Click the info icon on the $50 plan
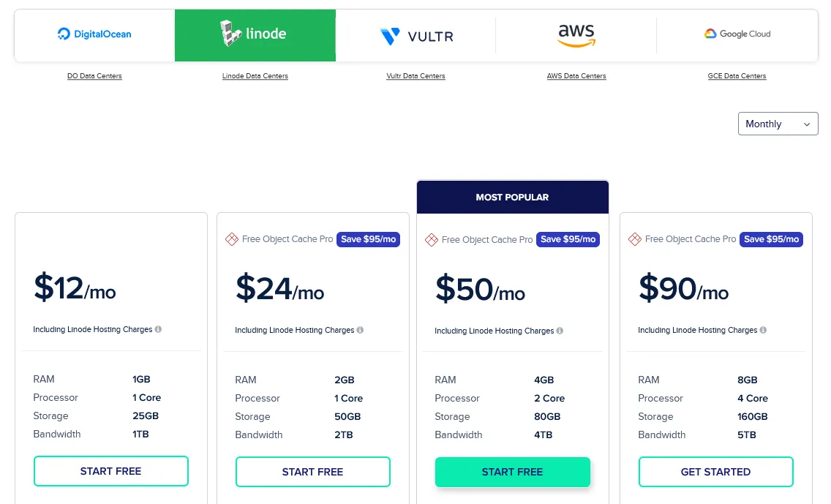The width and height of the screenshot is (831, 504). [x=560, y=331]
